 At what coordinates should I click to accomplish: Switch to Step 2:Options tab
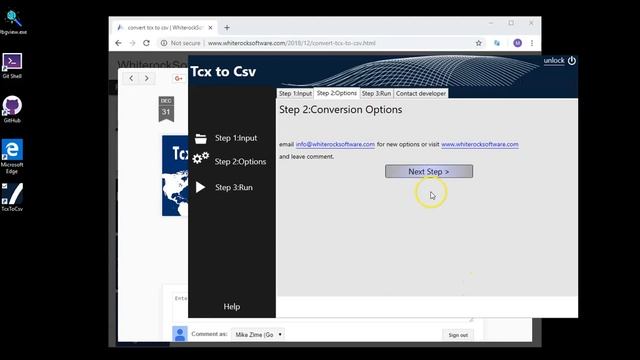click(337, 93)
